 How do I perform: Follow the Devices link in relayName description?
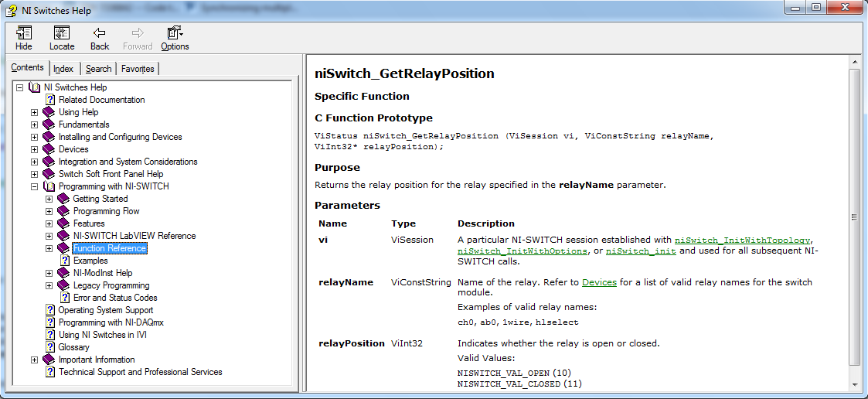point(599,283)
